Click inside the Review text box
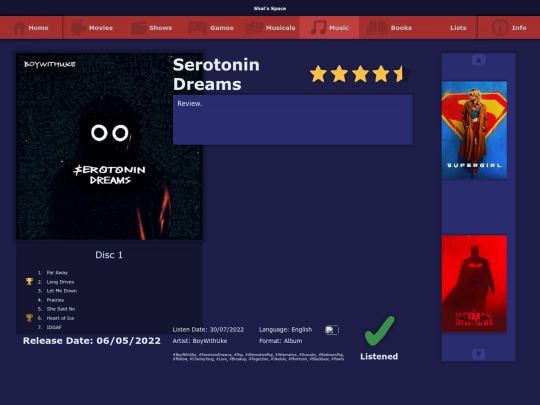 pyautogui.click(x=293, y=120)
